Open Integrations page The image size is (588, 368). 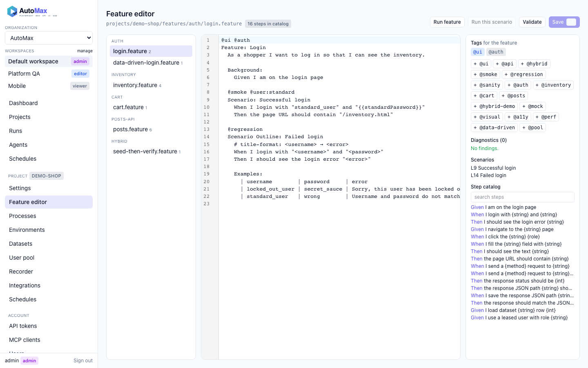pyautogui.click(x=49, y=285)
